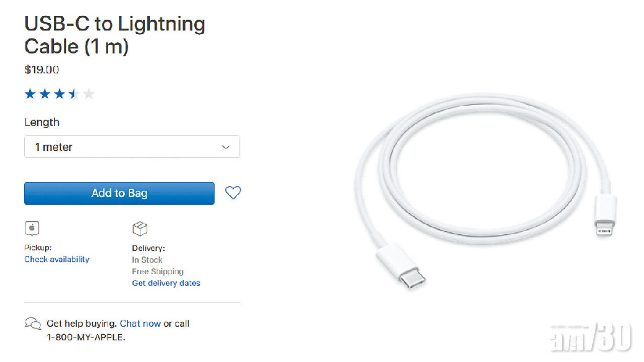Select the "1 meter" option box

pos(132,147)
